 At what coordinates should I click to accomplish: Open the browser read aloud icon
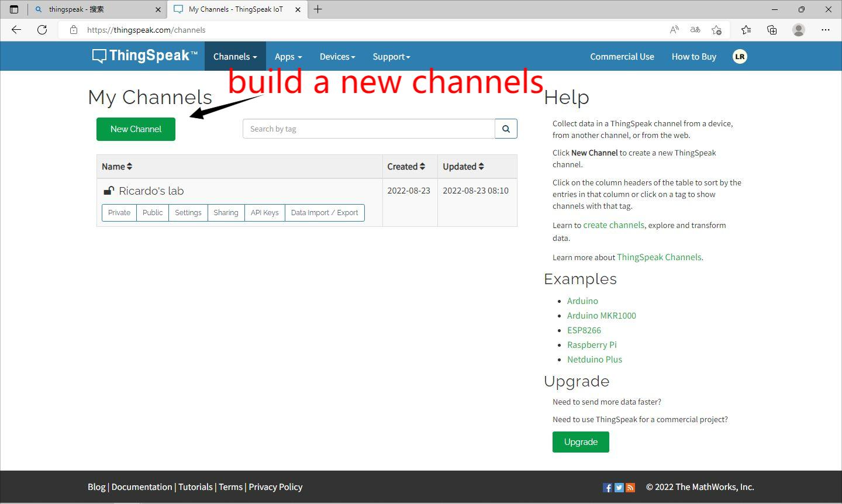pos(674,30)
